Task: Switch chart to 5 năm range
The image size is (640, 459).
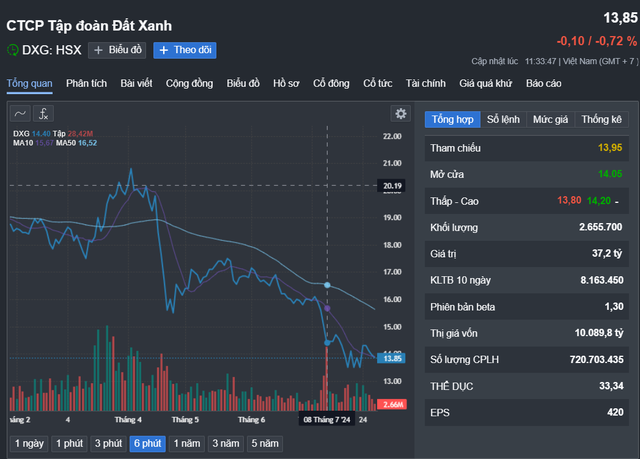Action: point(264,443)
